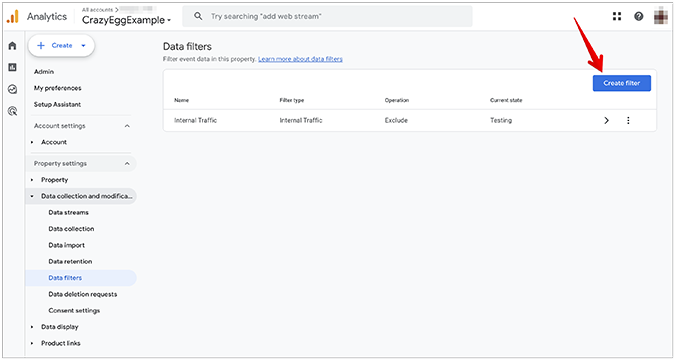Open the Create dropdown button
675x360 pixels.
point(61,46)
